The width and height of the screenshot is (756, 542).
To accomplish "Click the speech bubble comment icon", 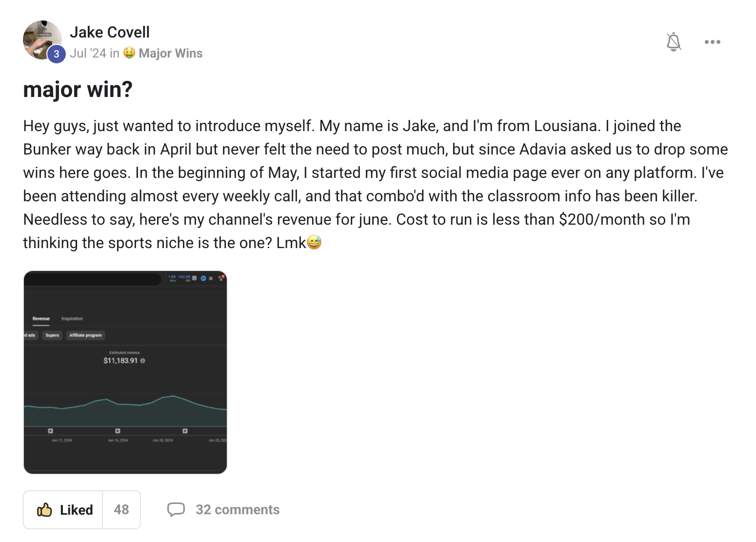I will pos(176,509).
